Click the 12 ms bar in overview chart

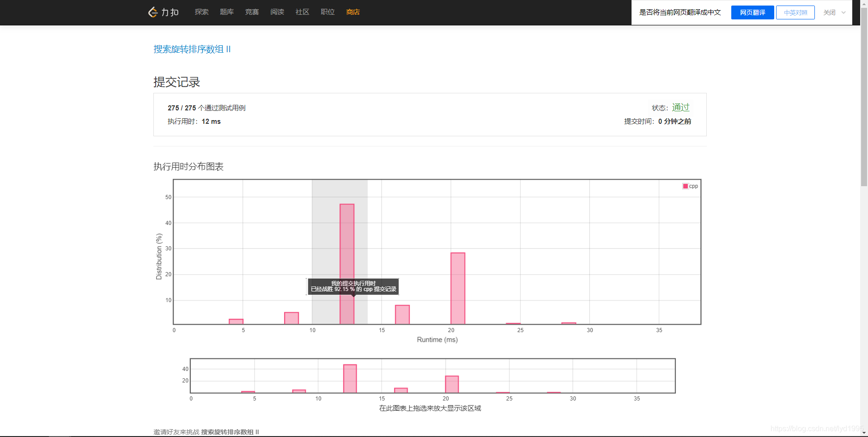click(350, 379)
